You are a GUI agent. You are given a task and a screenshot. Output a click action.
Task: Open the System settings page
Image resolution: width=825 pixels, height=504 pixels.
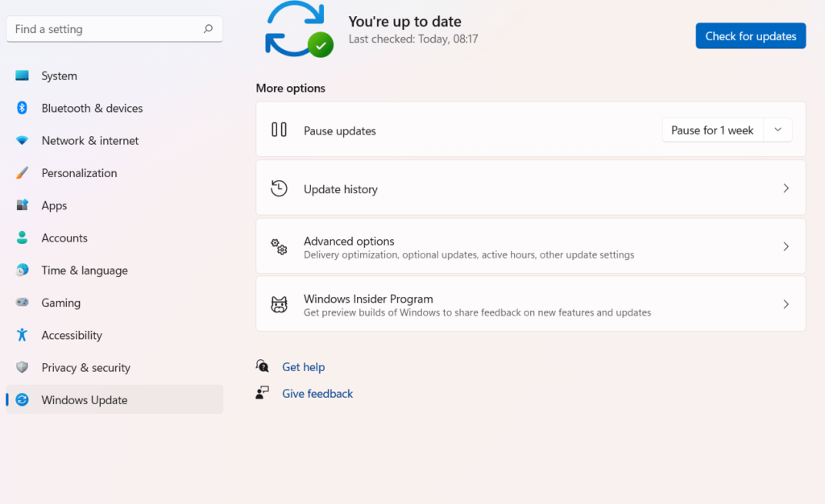(114, 76)
